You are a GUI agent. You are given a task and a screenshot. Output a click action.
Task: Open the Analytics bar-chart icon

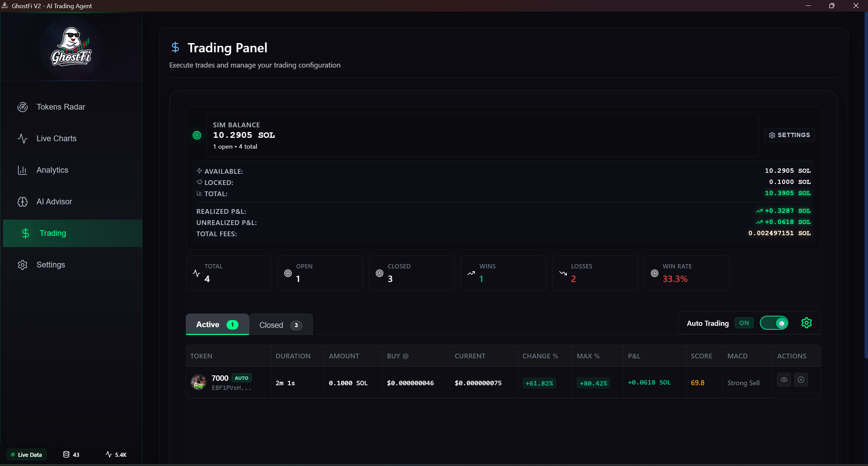22,170
